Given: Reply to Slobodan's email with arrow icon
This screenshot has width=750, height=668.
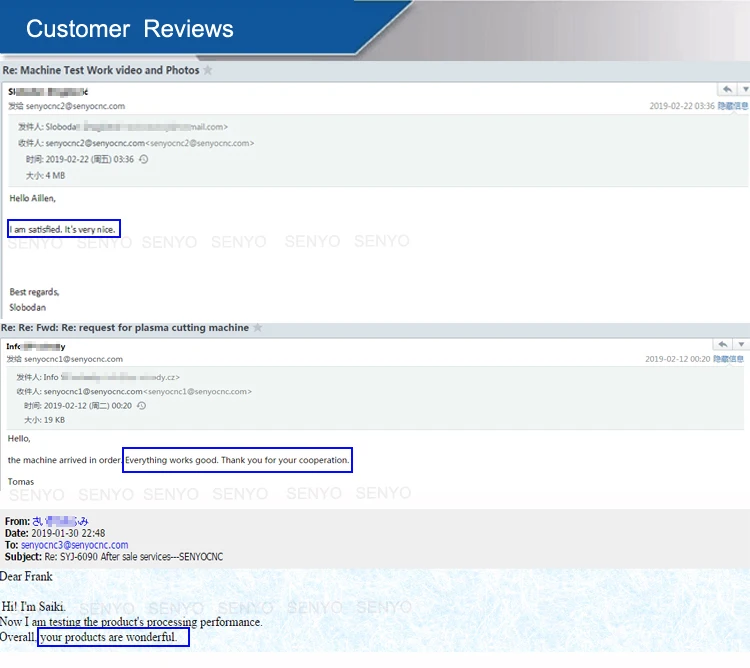Looking at the screenshot, I should [727, 89].
